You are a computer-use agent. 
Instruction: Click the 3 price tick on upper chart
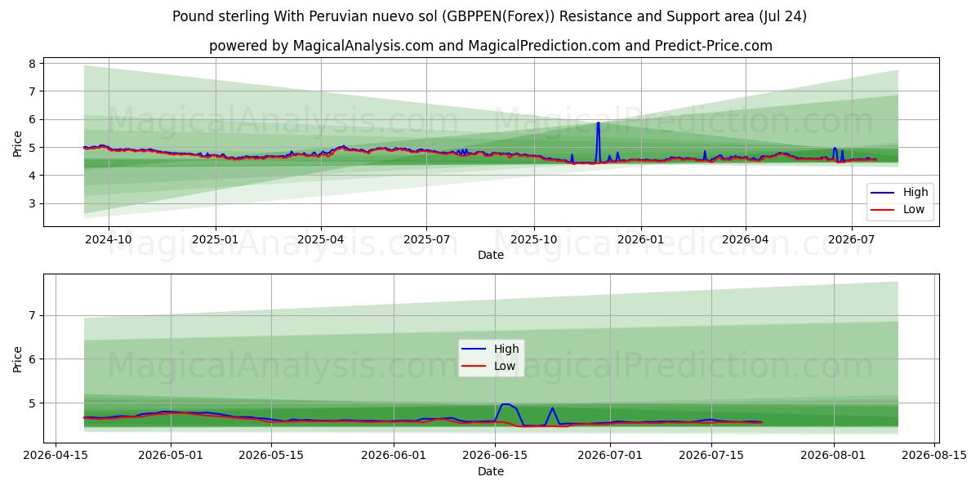tap(31, 203)
